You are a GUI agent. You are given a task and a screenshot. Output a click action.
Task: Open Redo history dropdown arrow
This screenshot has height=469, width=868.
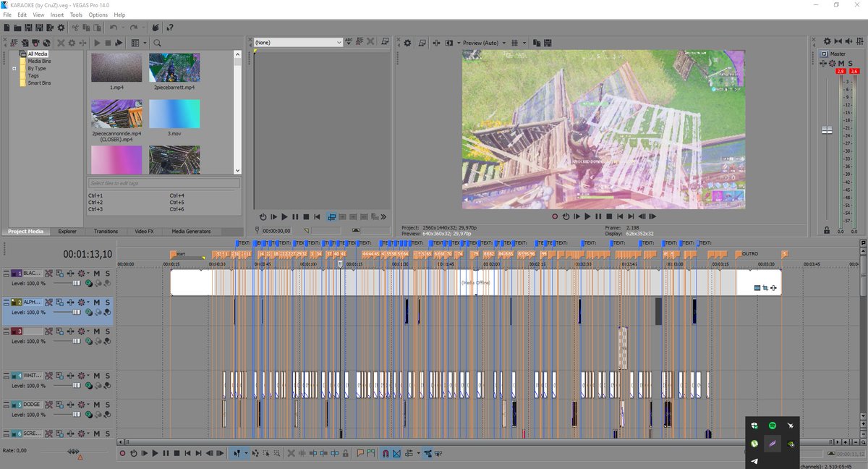pos(142,28)
